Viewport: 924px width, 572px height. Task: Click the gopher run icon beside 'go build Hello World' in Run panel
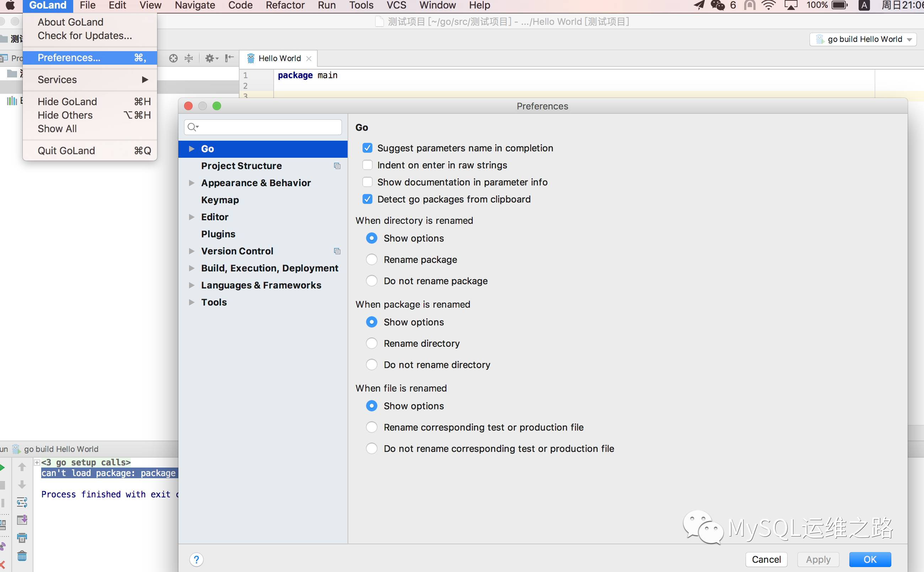(x=16, y=449)
